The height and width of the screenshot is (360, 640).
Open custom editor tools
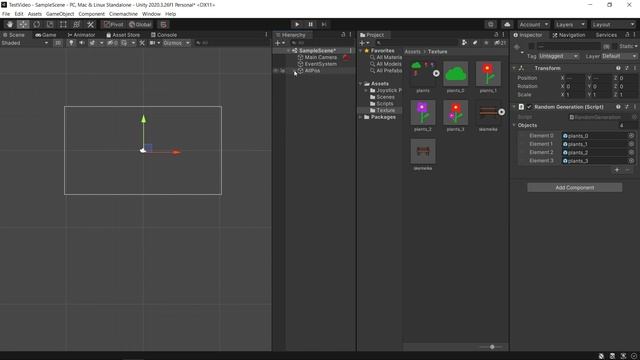(x=91, y=24)
